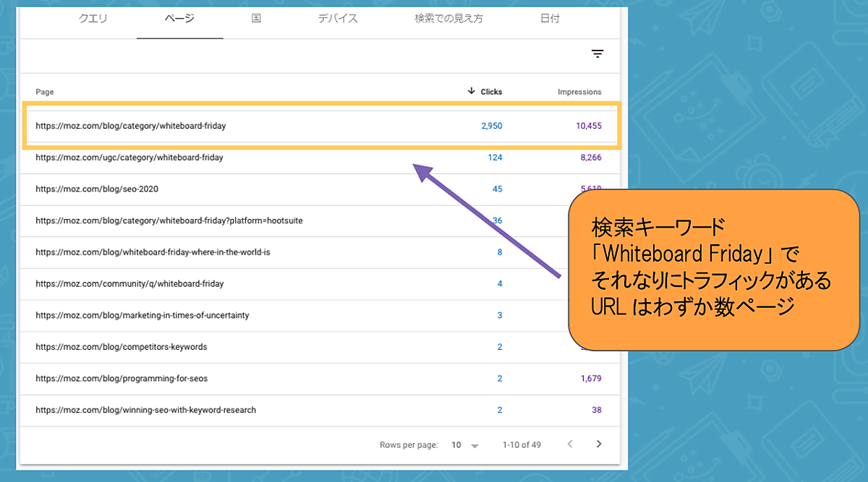Click the Page column header
Viewport: 868px width, 482px height.
coord(45,92)
